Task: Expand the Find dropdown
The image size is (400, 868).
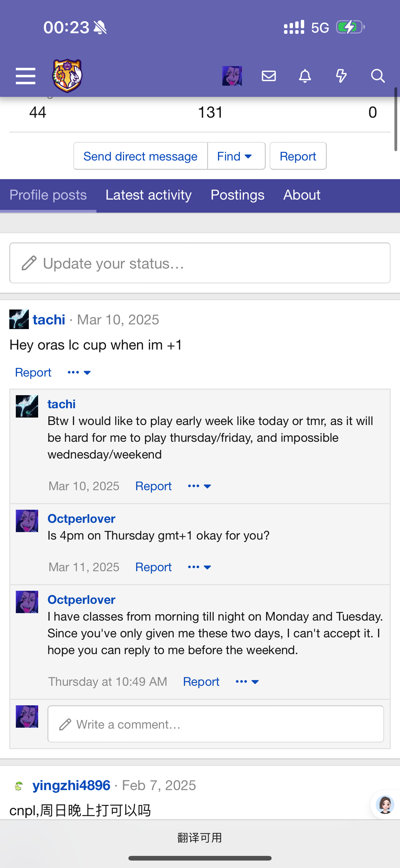Action: click(x=236, y=156)
